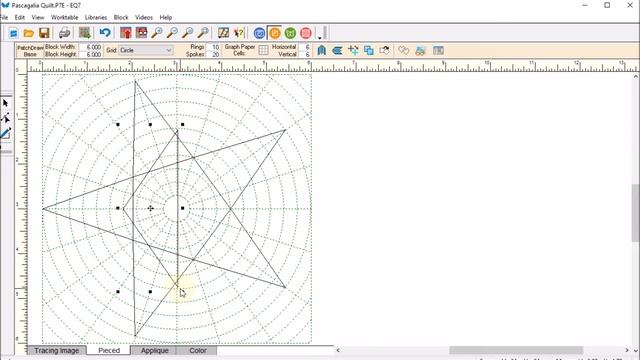
Task: Switch to the Applique tab
Action: coord(155,350)
